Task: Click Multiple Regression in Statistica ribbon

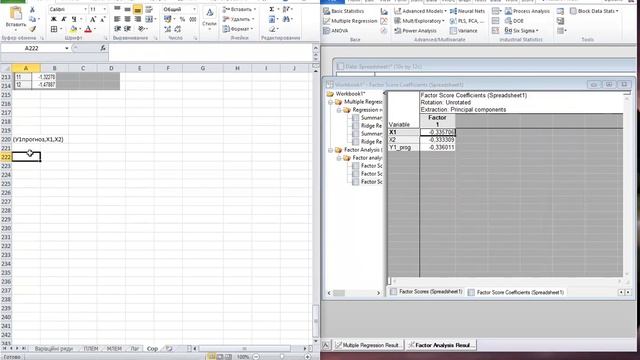Action: 350,21
